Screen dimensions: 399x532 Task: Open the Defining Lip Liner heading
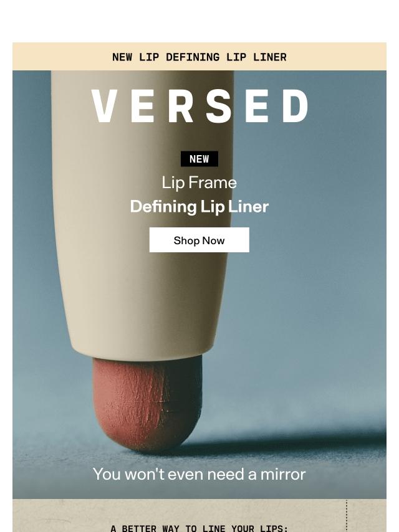199,206
